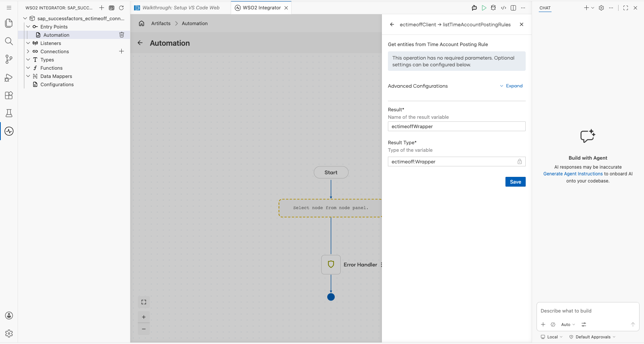Image resolution: width=644 pixels, height=344 pixels.
Task: Open Error Handler node options menu
Action: pos(381,265)
